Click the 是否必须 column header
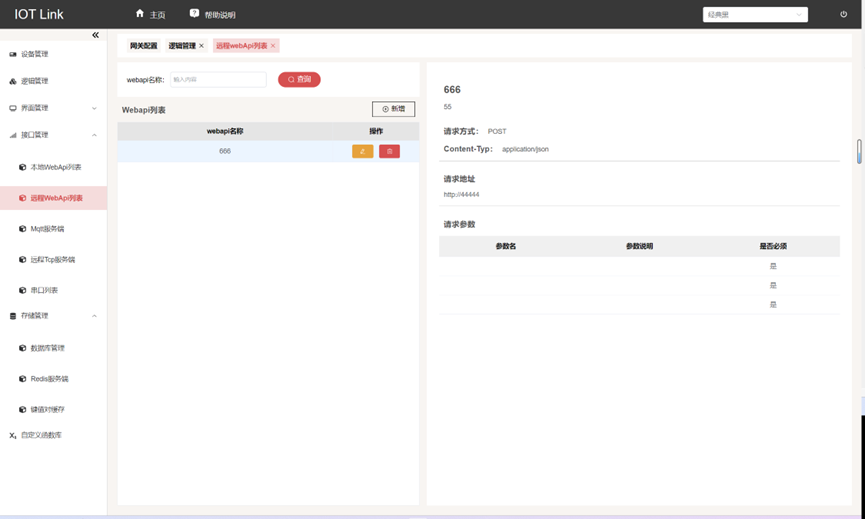865x519 pixels. click(773, 246)
